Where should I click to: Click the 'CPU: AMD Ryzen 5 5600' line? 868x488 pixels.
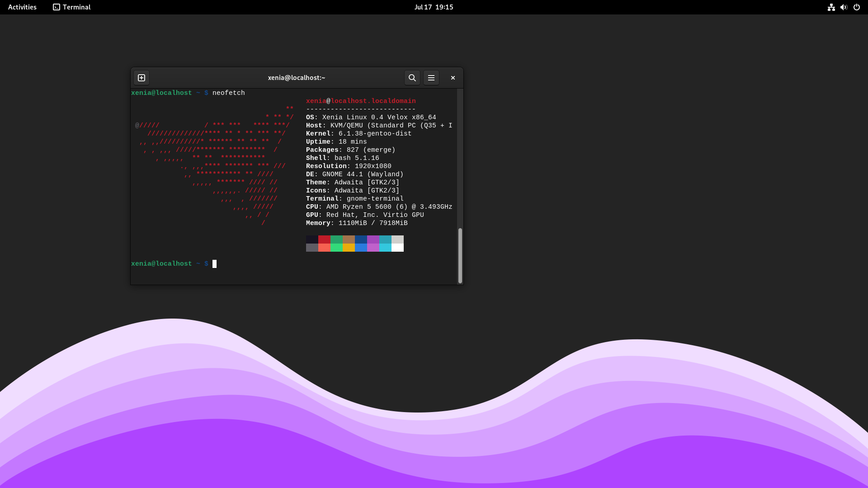[x=379, y=207]
